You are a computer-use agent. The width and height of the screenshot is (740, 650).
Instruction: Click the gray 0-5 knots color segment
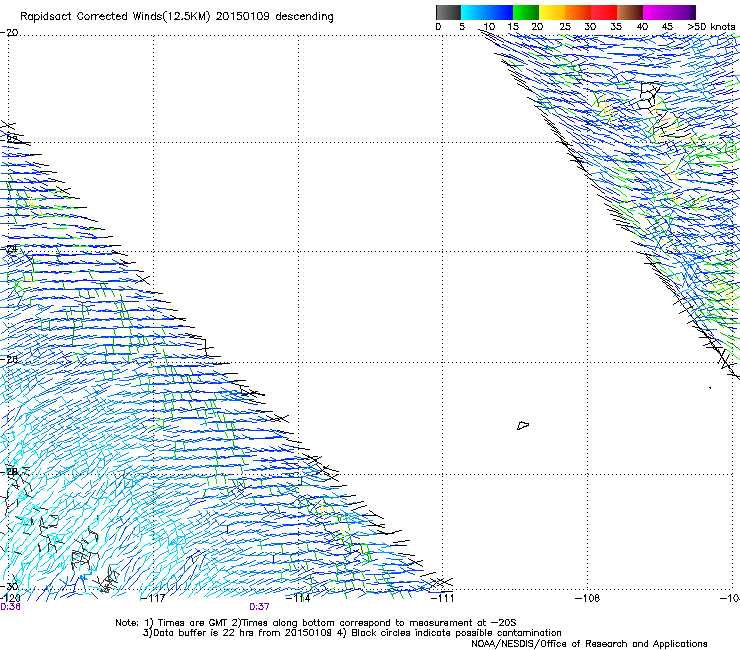448,12
